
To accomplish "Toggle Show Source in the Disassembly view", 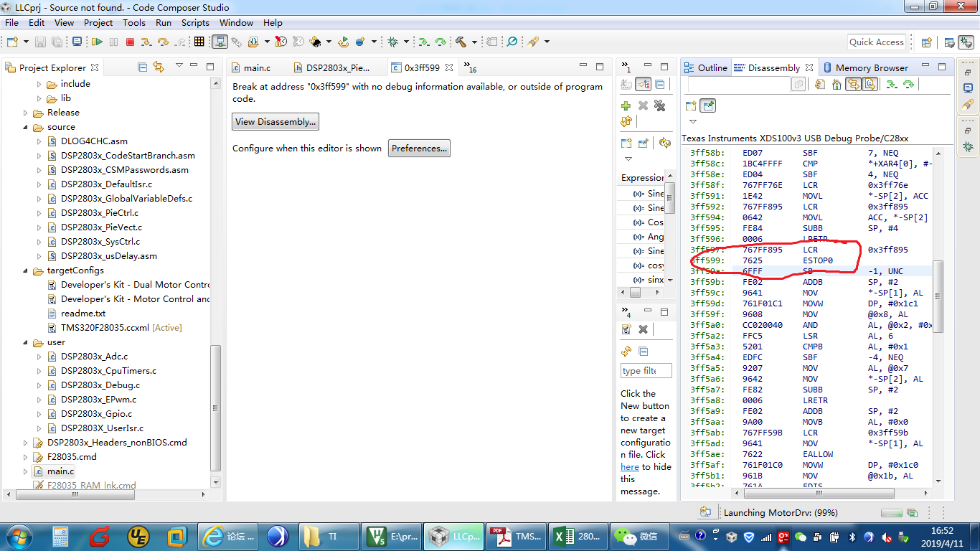I will coord(870,84).
